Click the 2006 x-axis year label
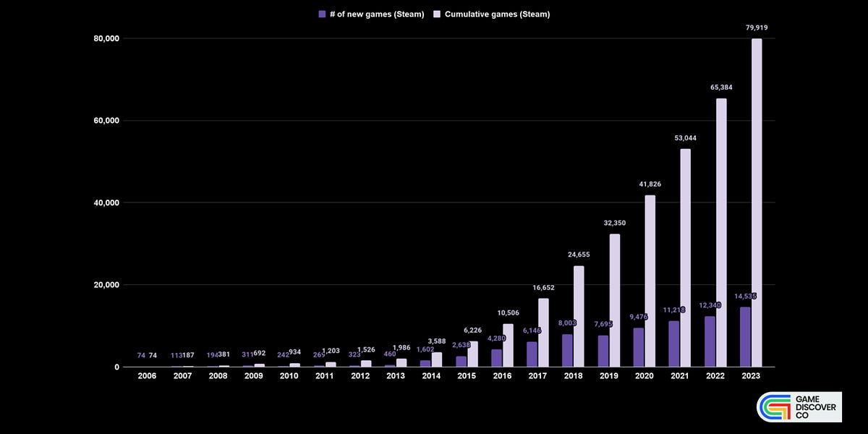 tap(147, 376)
